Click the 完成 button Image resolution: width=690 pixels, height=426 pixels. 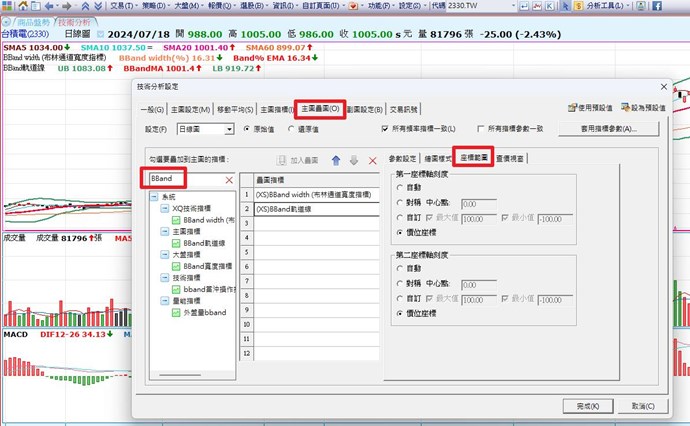581,405
